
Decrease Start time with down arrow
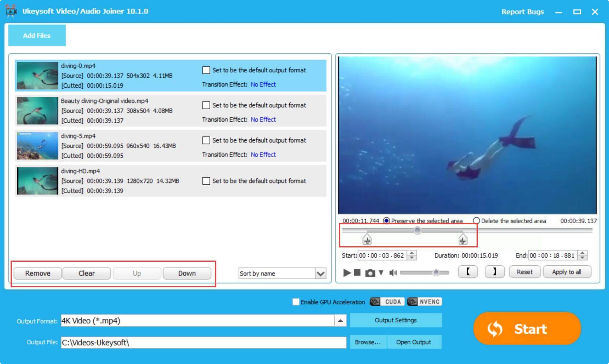(412, 258)
